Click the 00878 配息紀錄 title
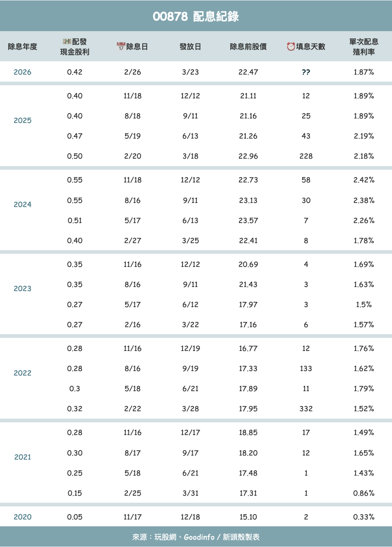 coord(196,16)
